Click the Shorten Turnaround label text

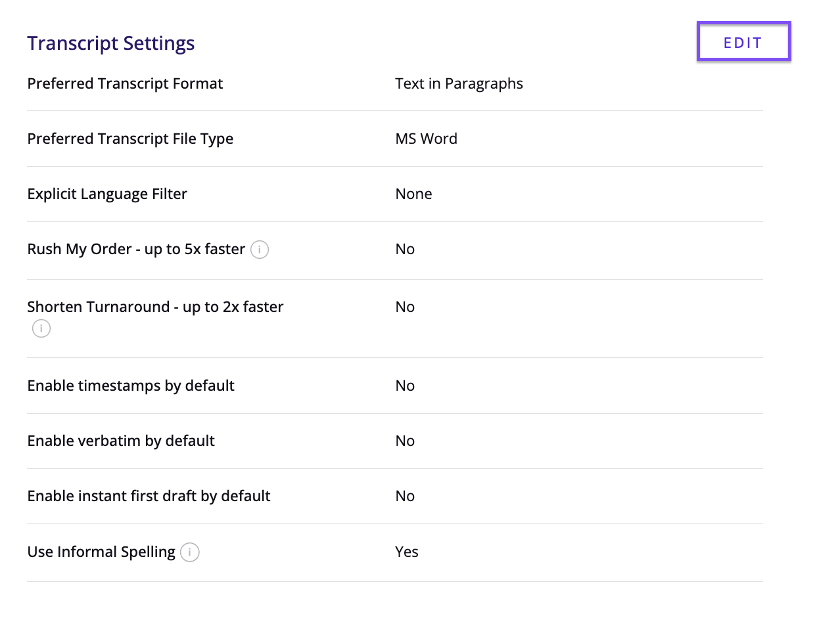pos(155,307)
